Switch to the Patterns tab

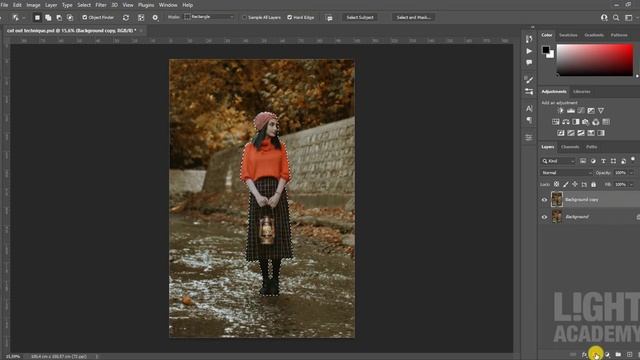coord(619,35)
